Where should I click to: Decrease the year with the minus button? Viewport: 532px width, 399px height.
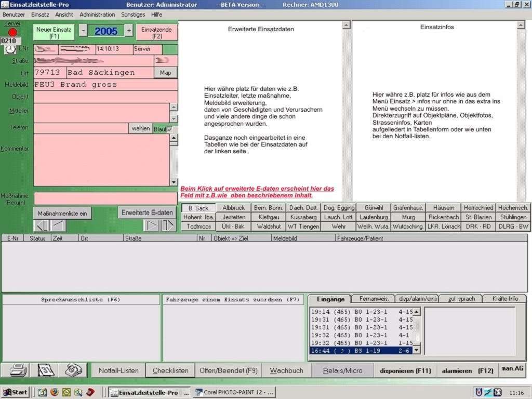coord(83,31)
